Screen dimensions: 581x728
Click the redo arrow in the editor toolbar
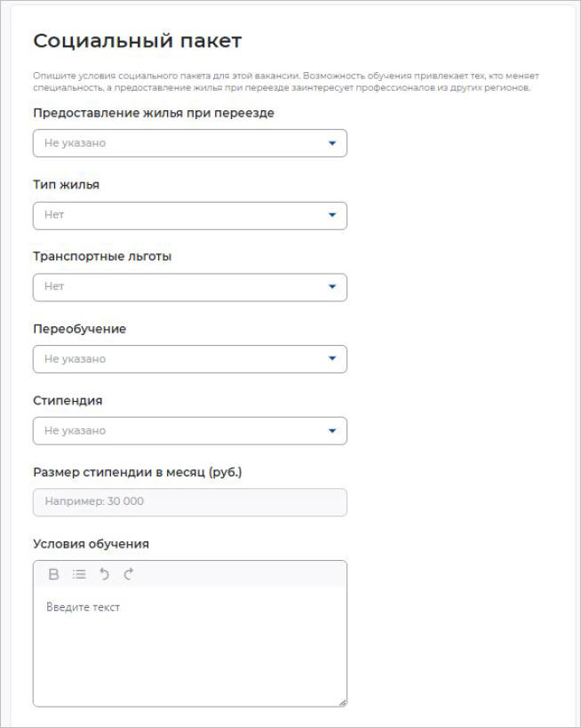[128, 574]
